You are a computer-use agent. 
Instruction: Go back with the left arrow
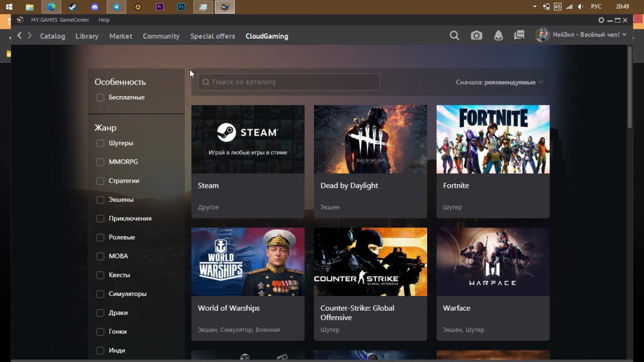click(20, 36)
